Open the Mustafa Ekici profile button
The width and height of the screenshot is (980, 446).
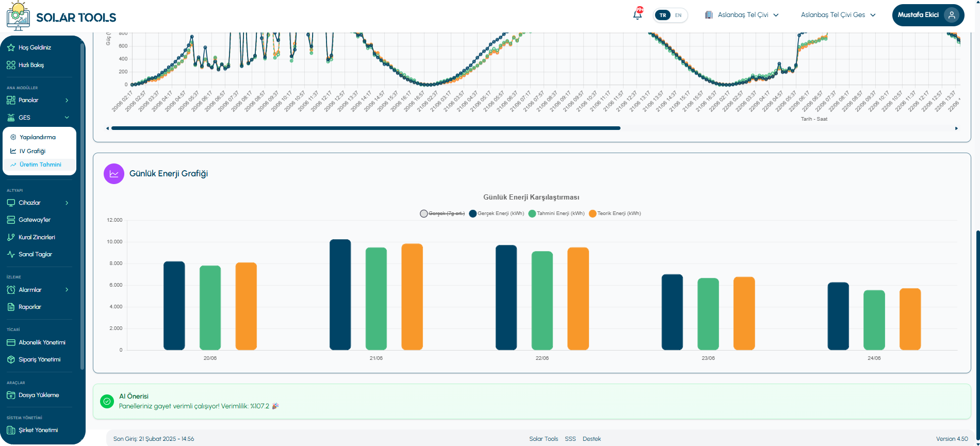[928, 15]
